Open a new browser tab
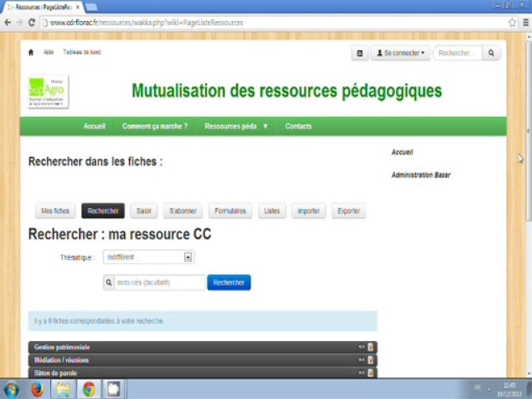 coord(90,7)
